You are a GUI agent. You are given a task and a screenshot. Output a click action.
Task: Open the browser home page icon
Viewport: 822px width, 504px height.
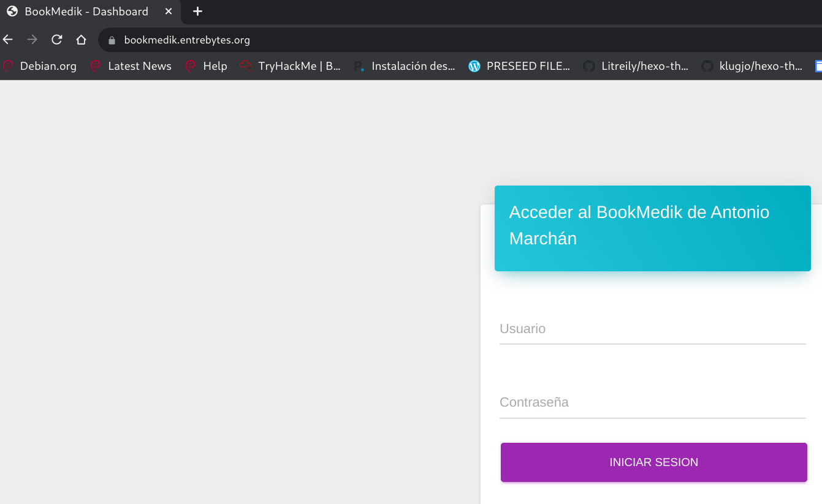(x=81, y=40)
